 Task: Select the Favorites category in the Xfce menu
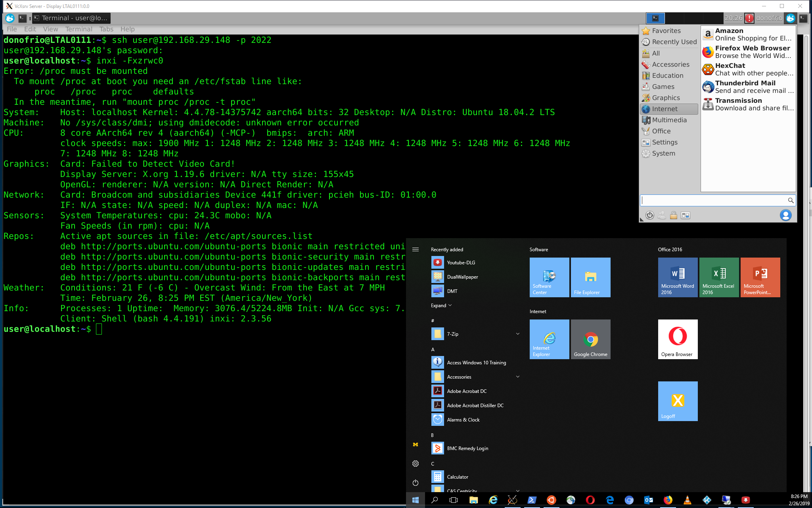669,31
